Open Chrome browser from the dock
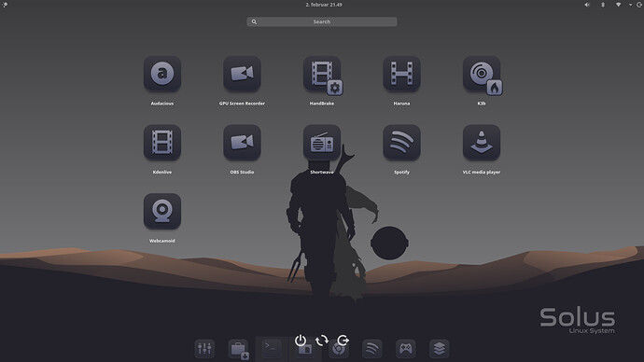Image resolution: width=644 pixels, height=362 pixels. point(339,349)
